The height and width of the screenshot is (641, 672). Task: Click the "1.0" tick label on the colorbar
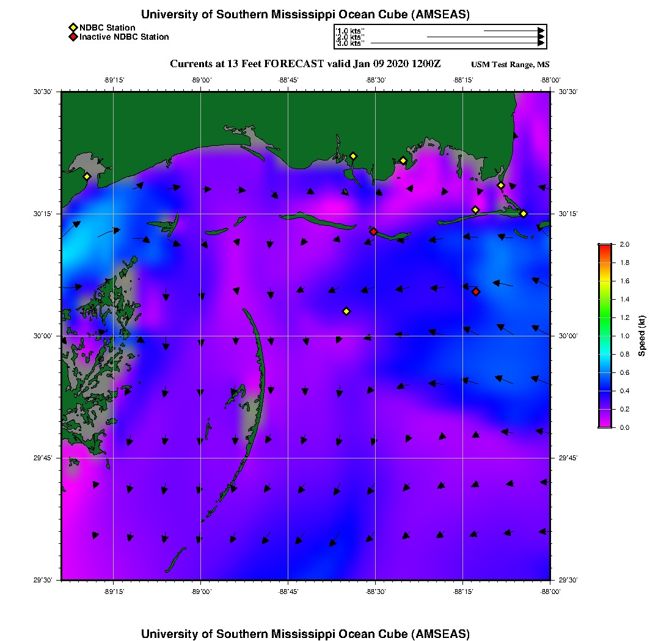pyautogui.click(x=624, y=336)
